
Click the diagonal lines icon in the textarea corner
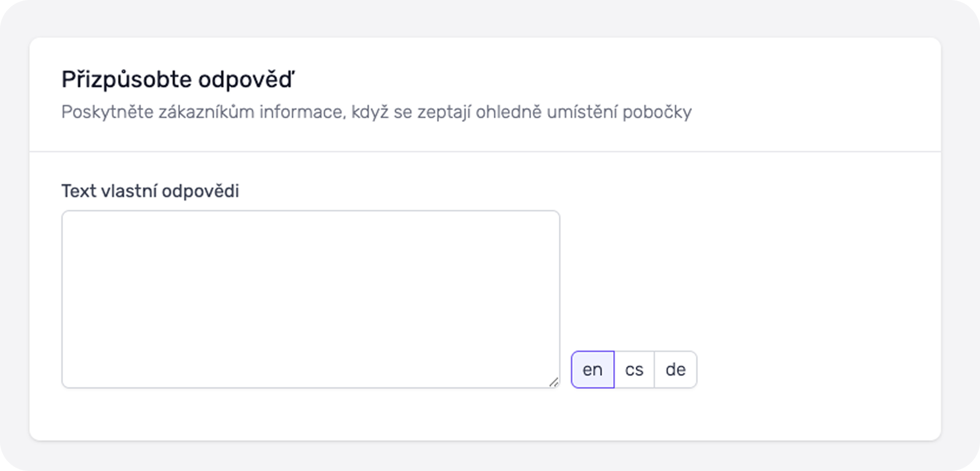(x=553, y=381)
